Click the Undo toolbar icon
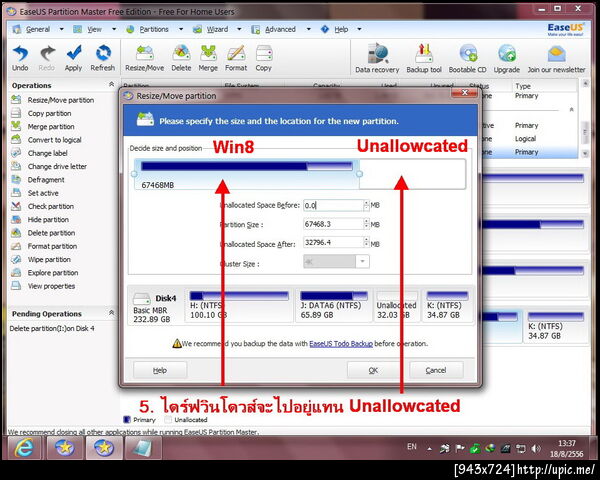Screen dimensions: 600x480 (x=20, y=58)
